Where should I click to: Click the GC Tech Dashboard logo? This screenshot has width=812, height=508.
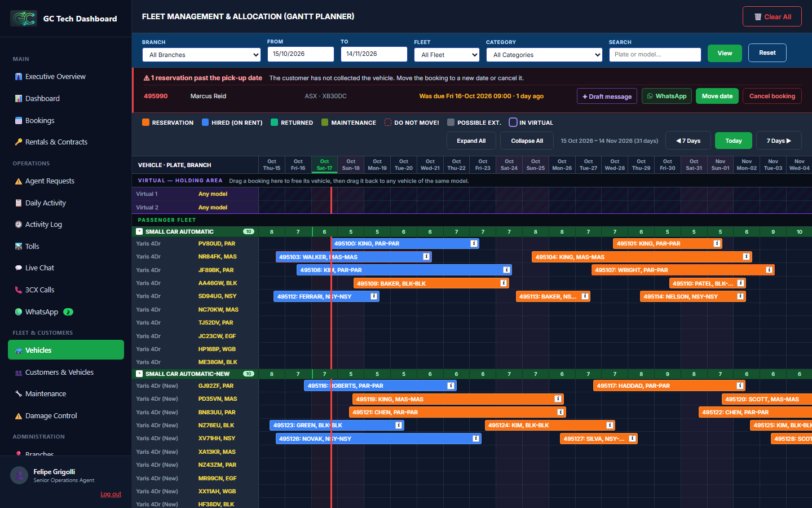(24, 19)
